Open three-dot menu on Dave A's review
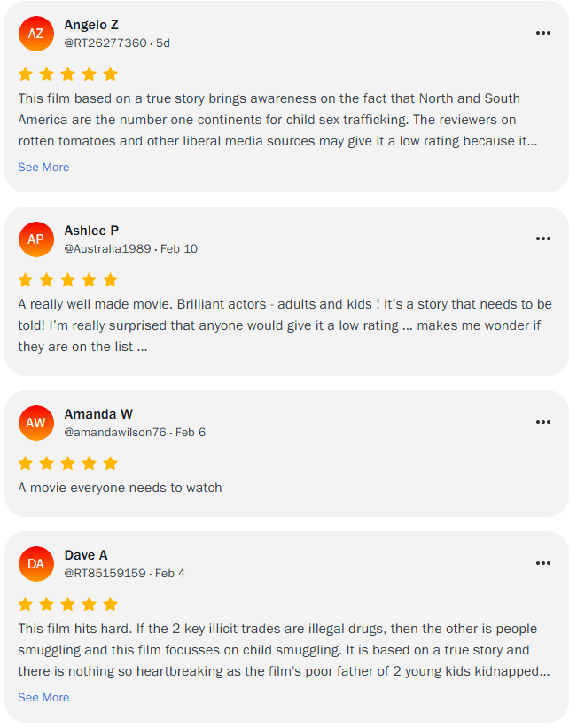 point(543,564)
